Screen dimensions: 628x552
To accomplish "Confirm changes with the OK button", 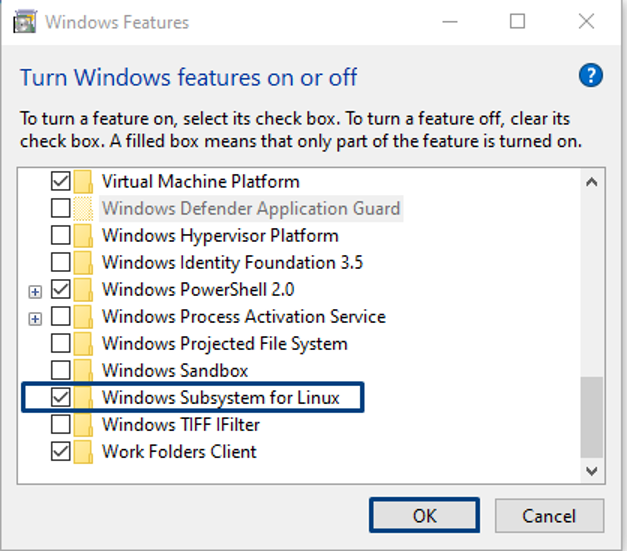I will [425, 516].
